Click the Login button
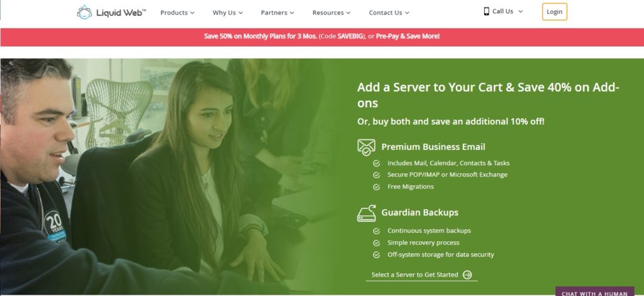This screenshot has width=644, height=296. coord(555,11)
